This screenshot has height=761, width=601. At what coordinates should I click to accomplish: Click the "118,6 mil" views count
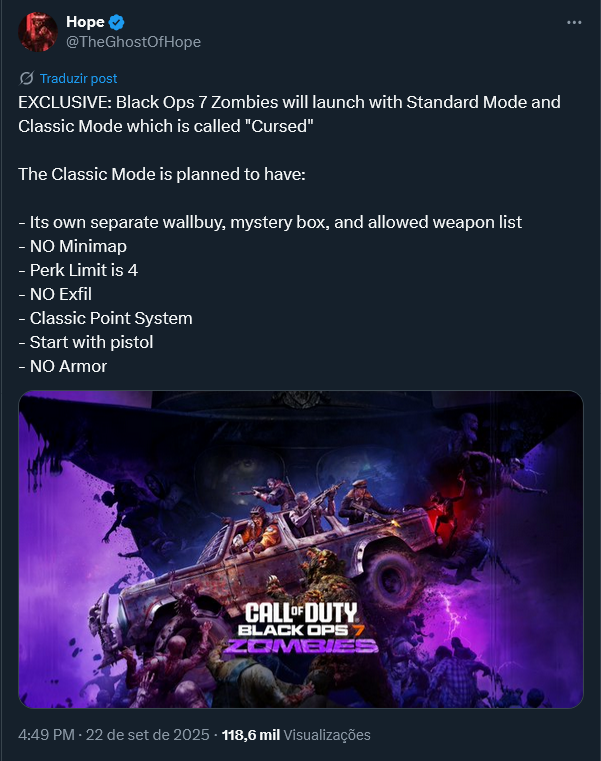tap(251, 735)
